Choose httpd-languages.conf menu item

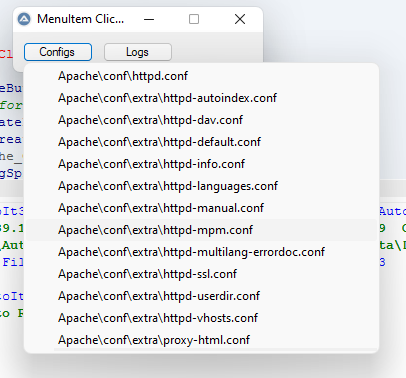pyautogui.click(x=201, y=186)
